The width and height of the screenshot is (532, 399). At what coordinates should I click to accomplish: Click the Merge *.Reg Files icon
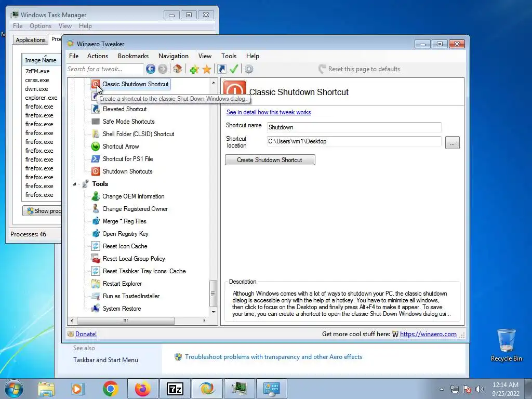coord(96,221)
